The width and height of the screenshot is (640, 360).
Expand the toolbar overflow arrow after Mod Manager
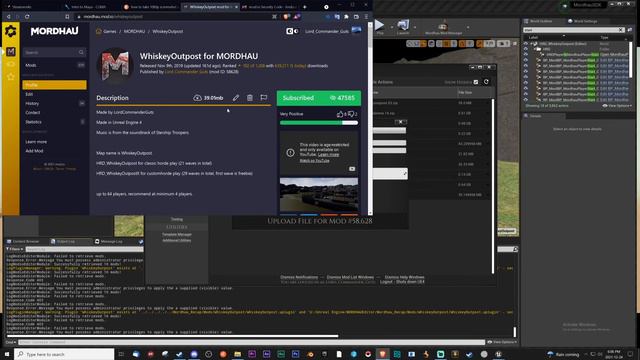[x=468, y=27]
